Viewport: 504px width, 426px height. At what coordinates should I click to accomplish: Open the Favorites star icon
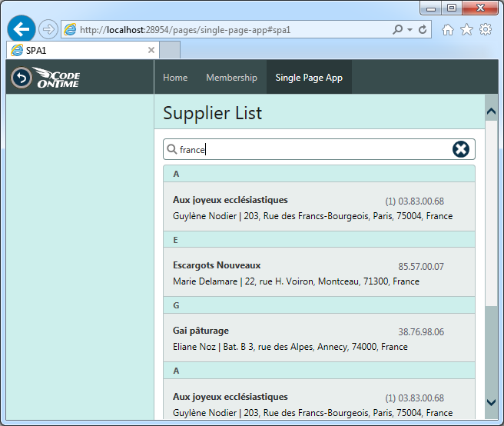tap(466, 29)
